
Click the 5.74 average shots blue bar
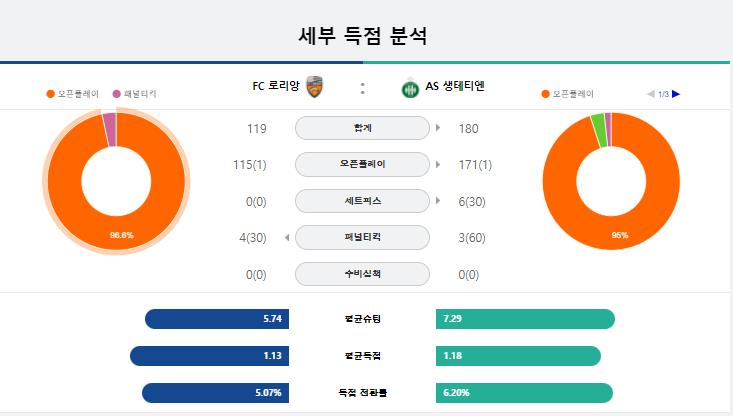(217, 319)
